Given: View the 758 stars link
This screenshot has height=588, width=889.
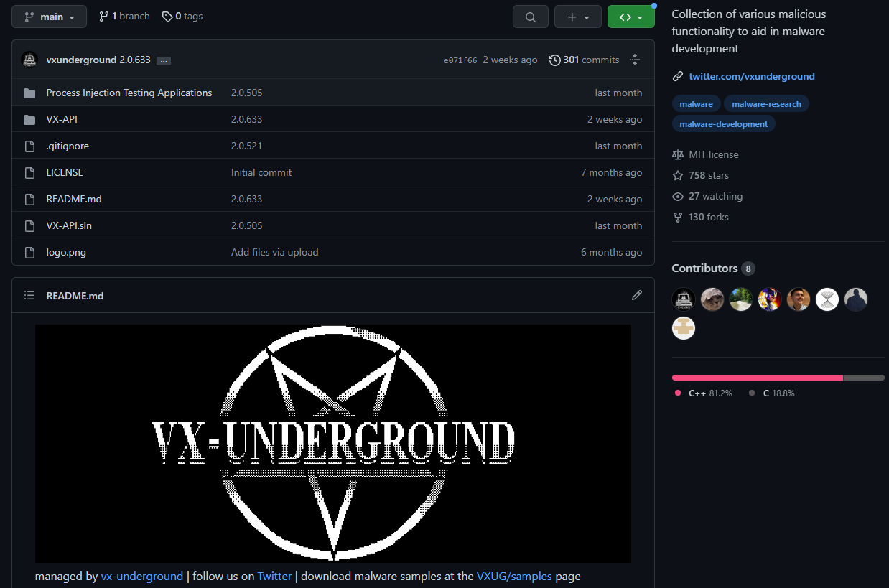Looking at the screenshot, I should tap(709, 175).
